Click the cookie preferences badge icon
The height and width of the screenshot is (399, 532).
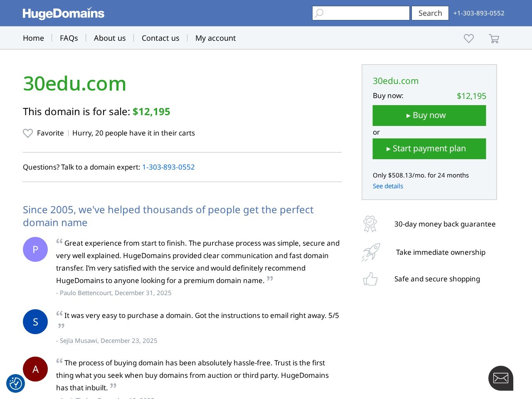pos(16,383)
